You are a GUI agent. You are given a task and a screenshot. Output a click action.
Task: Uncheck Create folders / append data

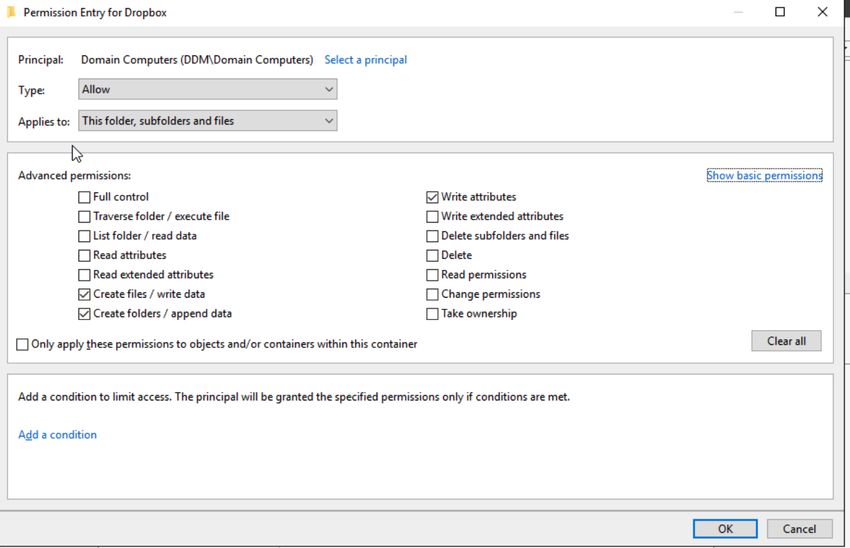(84, 314)
